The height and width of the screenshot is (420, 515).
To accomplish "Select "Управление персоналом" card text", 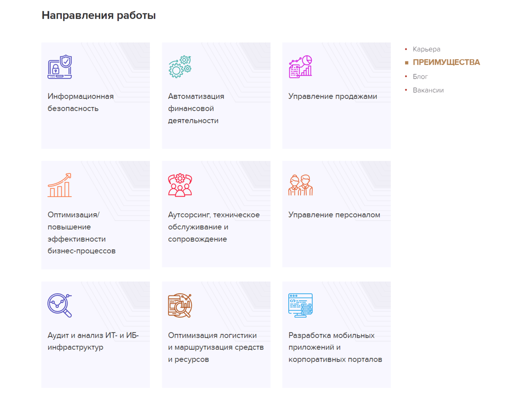I will 334,215.
